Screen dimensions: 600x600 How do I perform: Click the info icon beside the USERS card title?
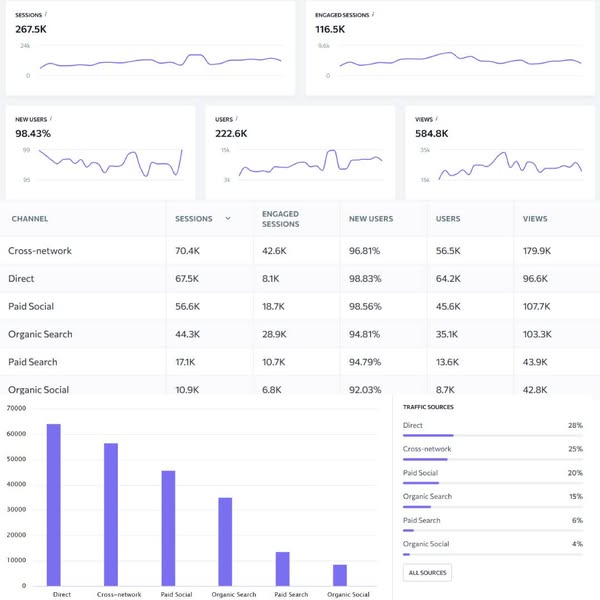236,119
